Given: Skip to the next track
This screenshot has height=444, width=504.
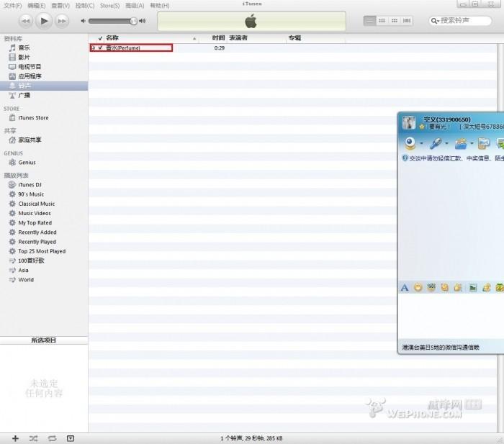Looking at the screenshot, I should click(x=62, y=21).
